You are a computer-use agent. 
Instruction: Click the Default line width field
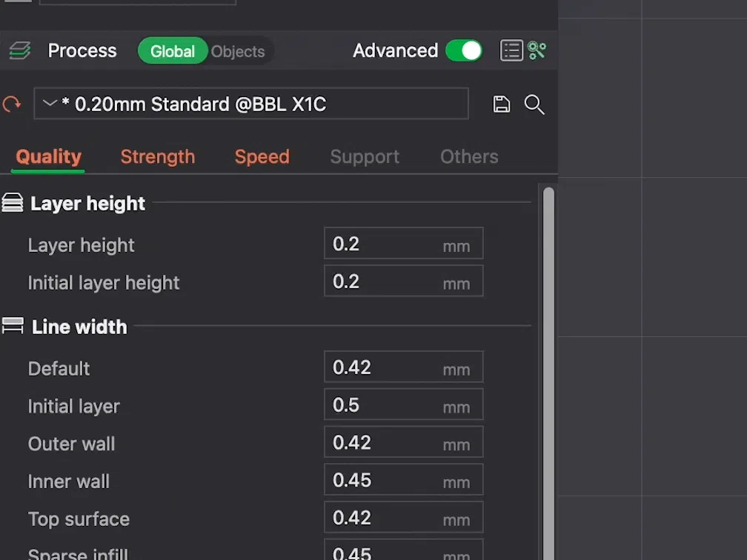(403, 367)
